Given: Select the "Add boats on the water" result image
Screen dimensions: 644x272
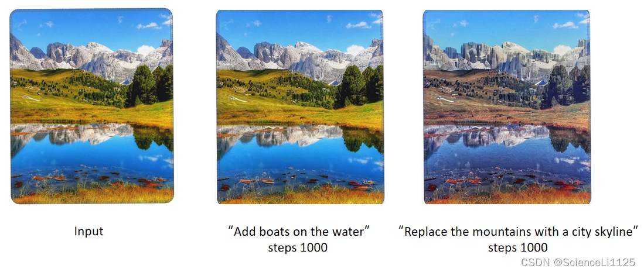Looking at the screenshot, I should click(x=300, y=106).
